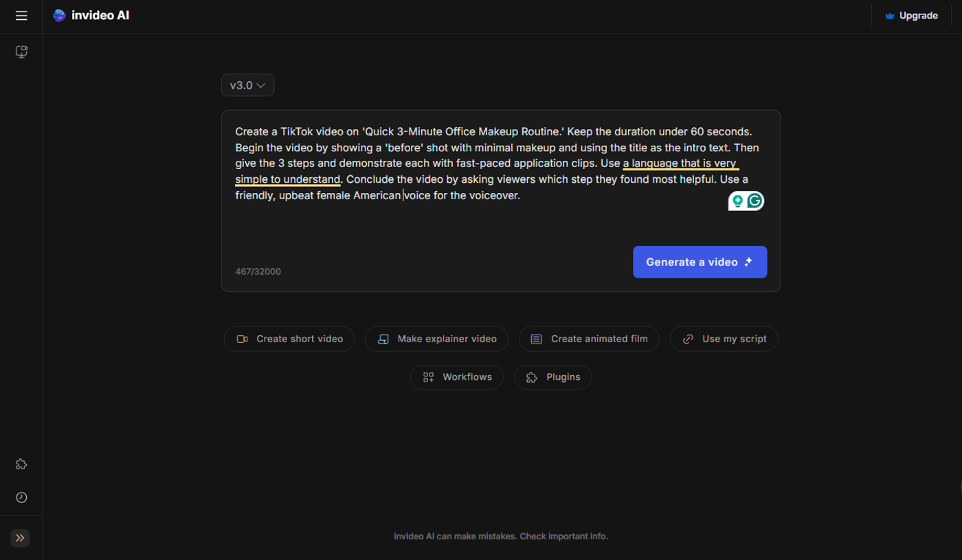
Task: Open the v3.0 version dropdown
Action: coord(247,85)
